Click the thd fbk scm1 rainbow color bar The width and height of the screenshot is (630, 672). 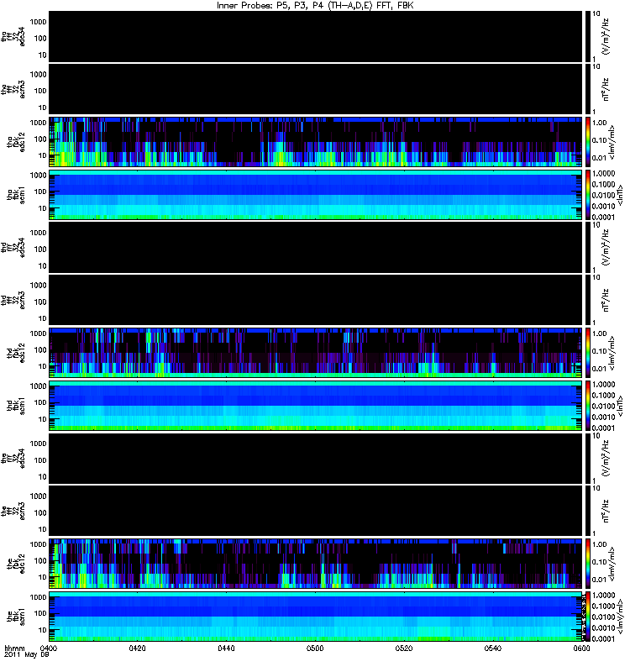click(x=588, y=406)
